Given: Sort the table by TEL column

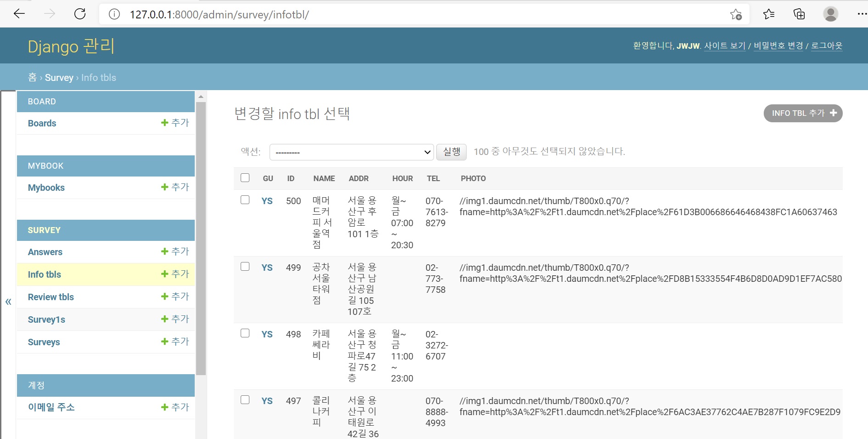Looking at the screenshot, I should pos(433,178).
